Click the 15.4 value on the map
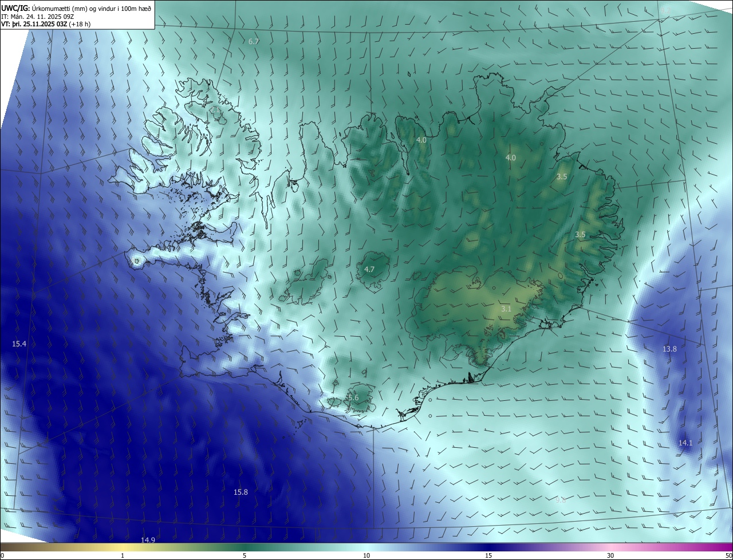 click(19, 344)
